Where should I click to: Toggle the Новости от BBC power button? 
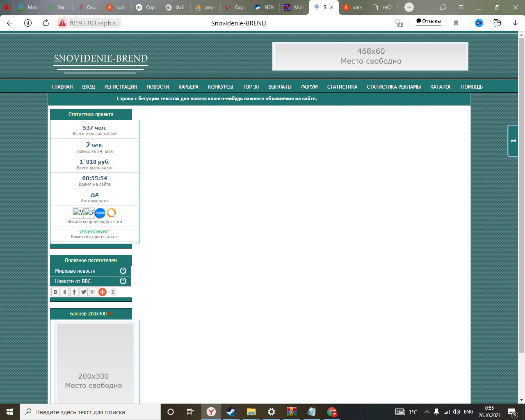pyautogui.click(x=123, y=281)
